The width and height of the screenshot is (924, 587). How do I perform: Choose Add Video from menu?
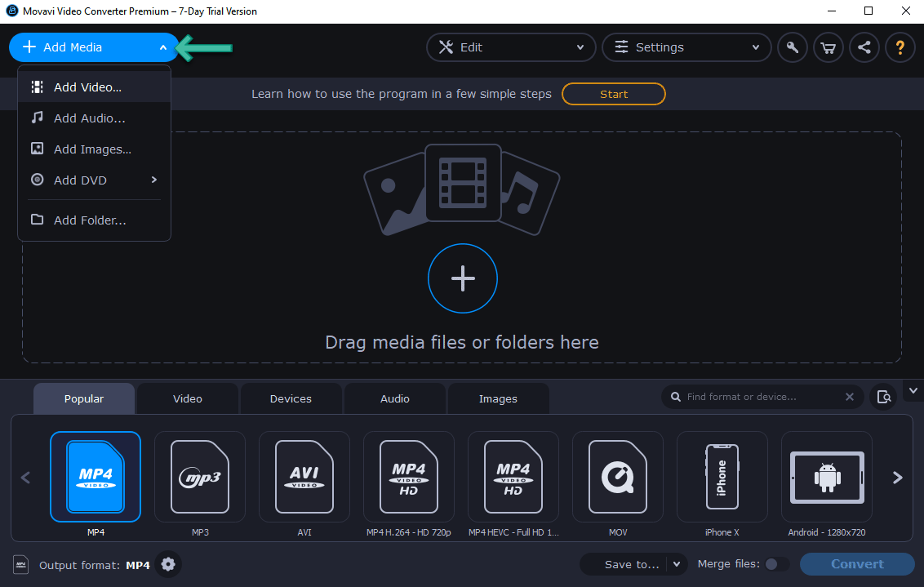click(x=95, y=87)
